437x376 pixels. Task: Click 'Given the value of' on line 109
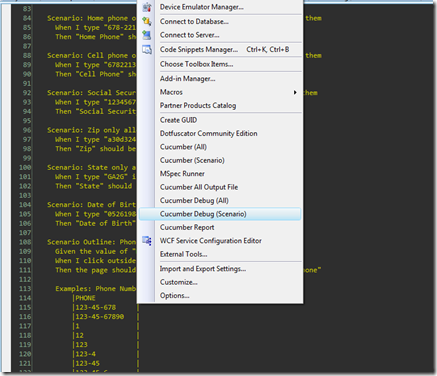91,252
